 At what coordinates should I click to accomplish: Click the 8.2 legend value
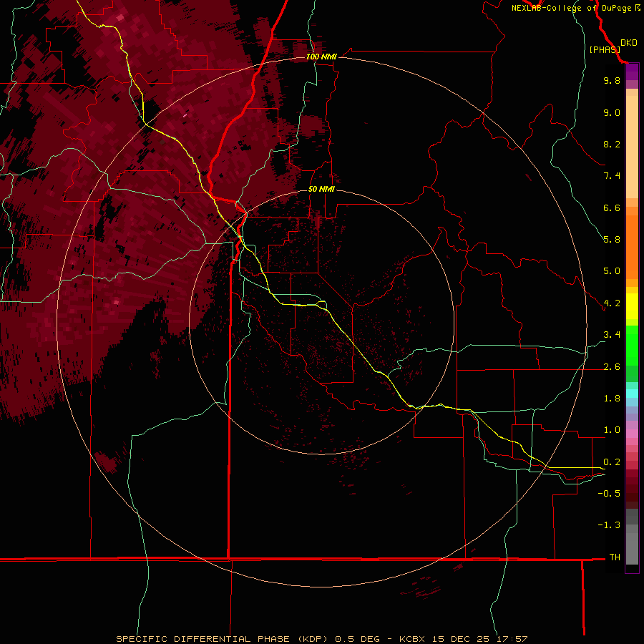[x=612, y=144]
